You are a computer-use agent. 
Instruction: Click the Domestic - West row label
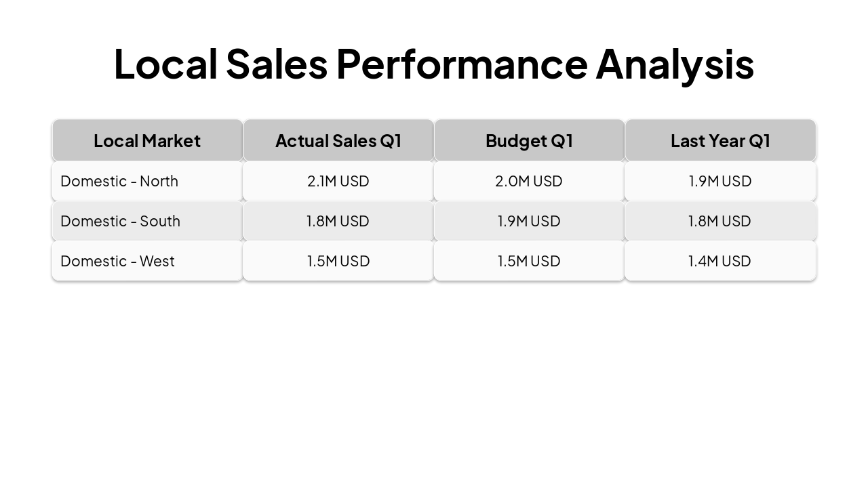point(117,261)
